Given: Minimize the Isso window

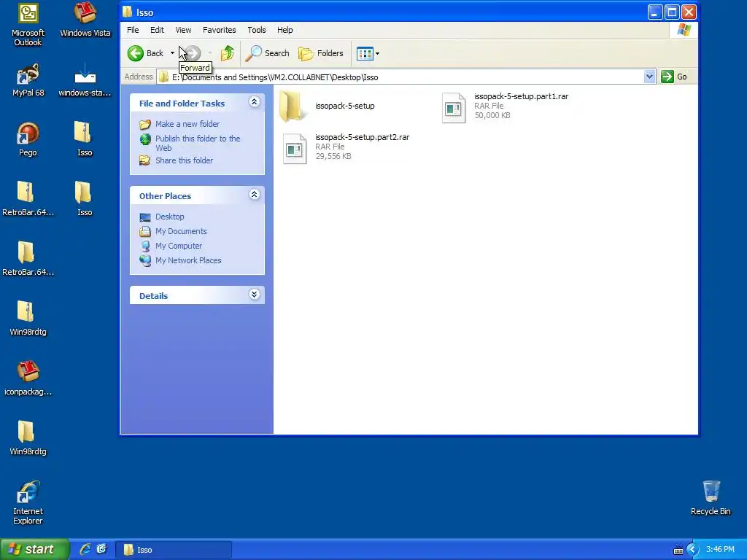Looking at the screenshot, I should (x=654, y=12).
